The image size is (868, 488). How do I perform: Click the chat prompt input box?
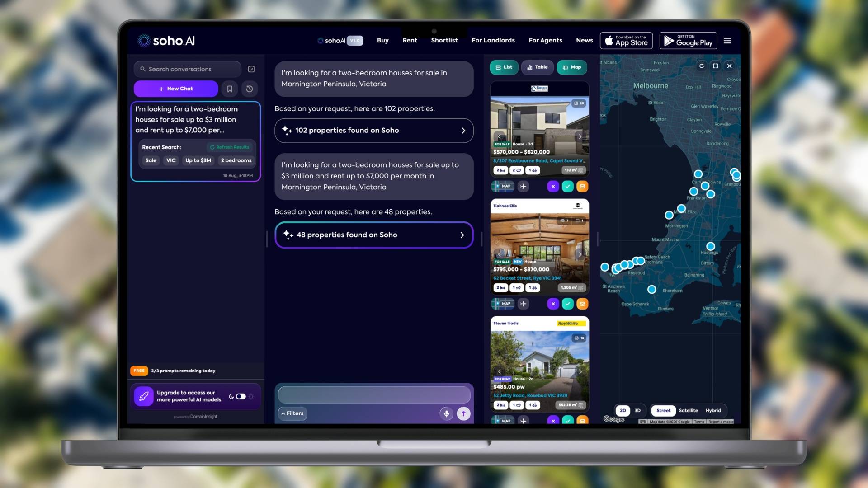(374, 395)
